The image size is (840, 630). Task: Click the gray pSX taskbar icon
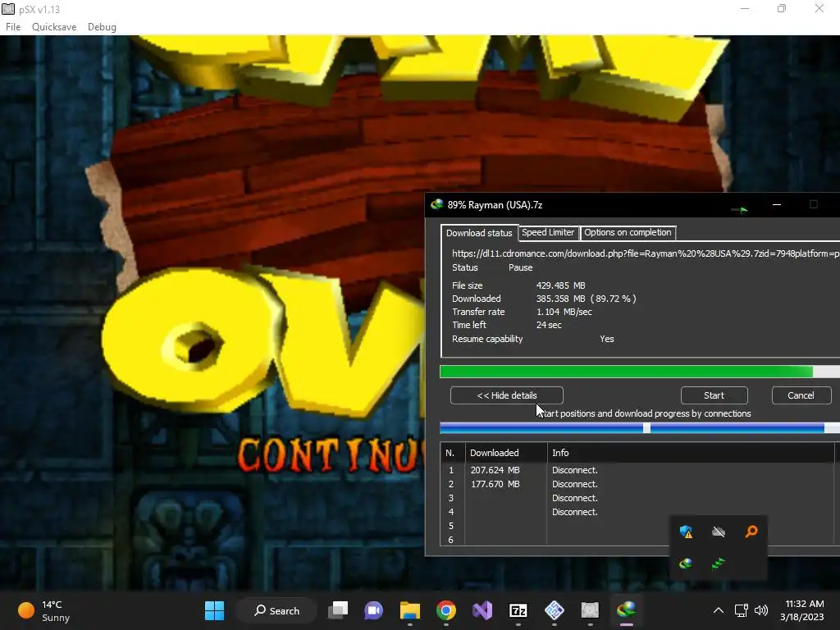[590, 610]
